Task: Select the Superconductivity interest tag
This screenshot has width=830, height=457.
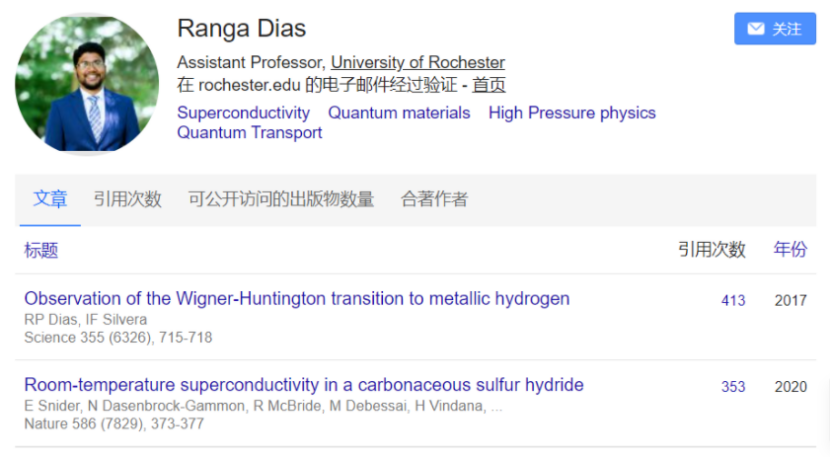Action: pyautogui.click(x=243, y=113)
